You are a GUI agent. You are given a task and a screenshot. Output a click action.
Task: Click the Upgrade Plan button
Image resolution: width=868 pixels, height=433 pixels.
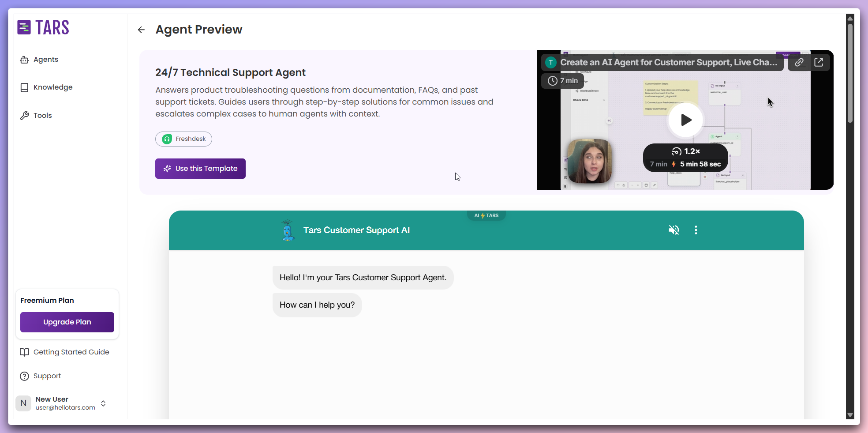pos(67,322)
